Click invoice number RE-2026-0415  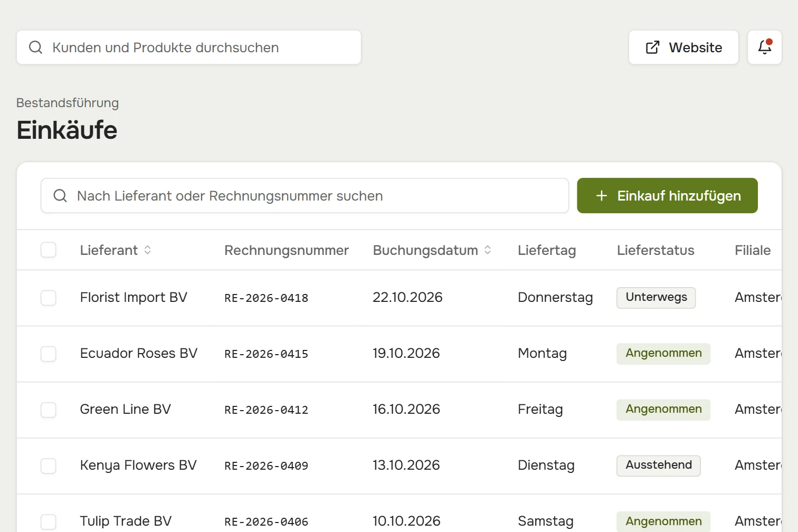click(267, 354)
